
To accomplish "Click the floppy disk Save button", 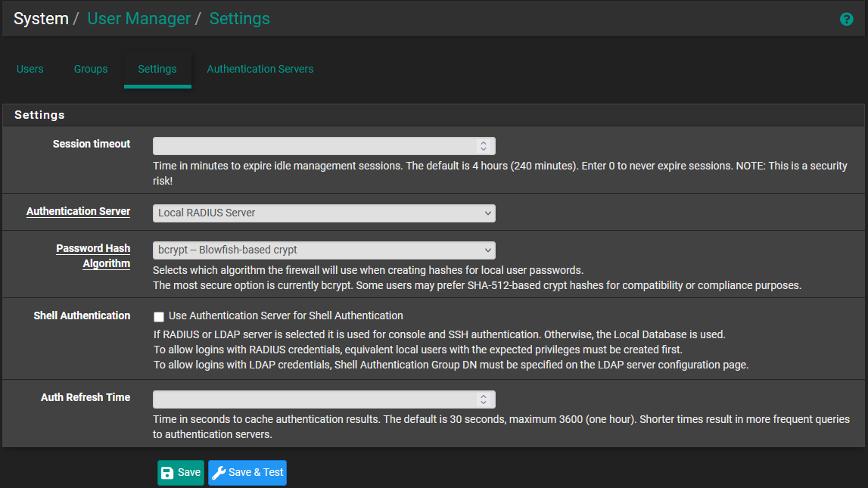I will coord(180,473).
